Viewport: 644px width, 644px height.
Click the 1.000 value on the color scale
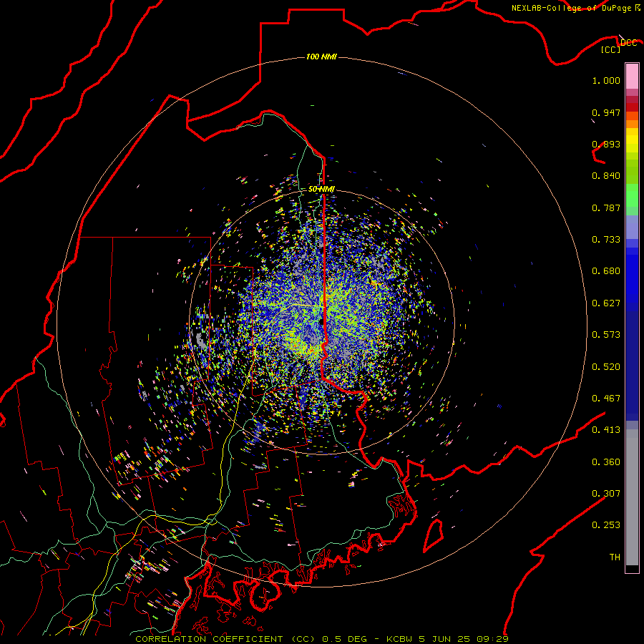(606, 80)
